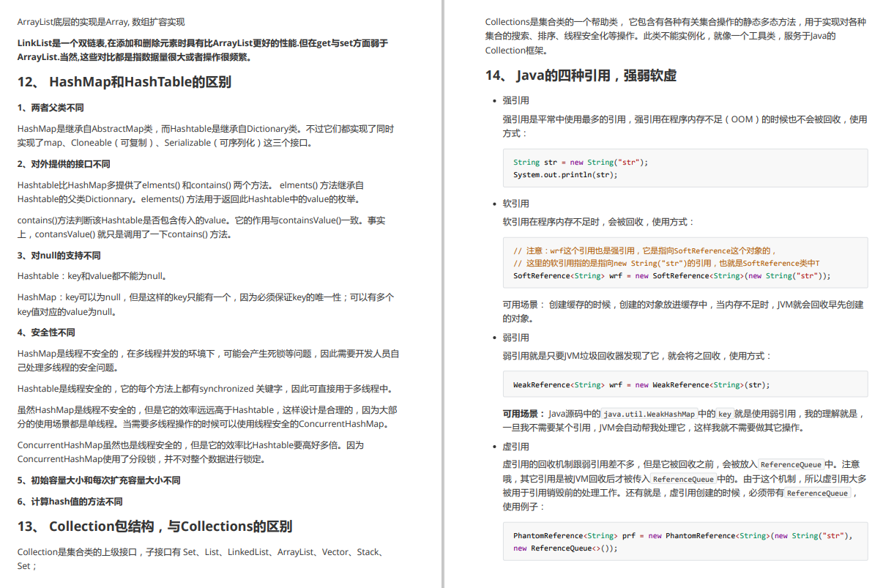894x588 pixels.
Task: Click the inline code java.util.WeakHashMap
Action: (x=649, y=414)
